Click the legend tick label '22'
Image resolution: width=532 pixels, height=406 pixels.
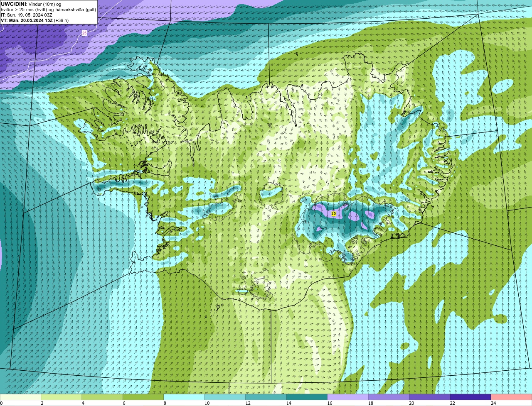click(x=453, y=403)
